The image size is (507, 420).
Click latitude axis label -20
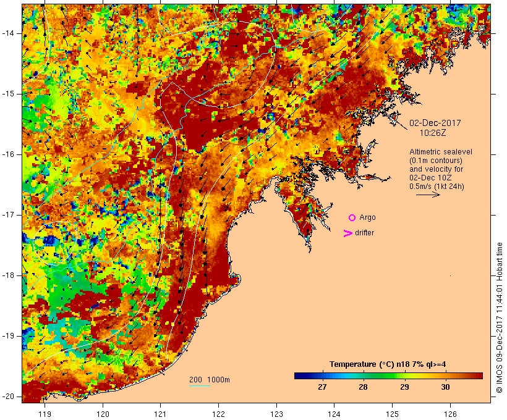8,397
